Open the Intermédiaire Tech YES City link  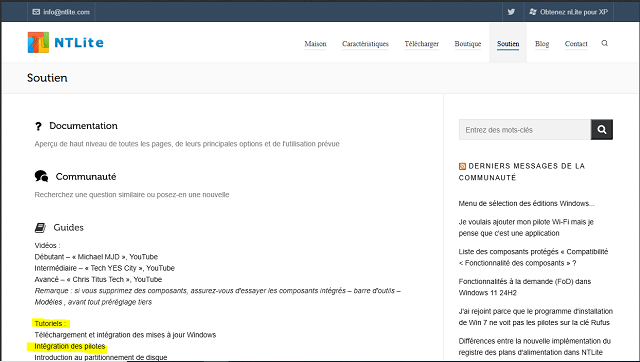104,268
